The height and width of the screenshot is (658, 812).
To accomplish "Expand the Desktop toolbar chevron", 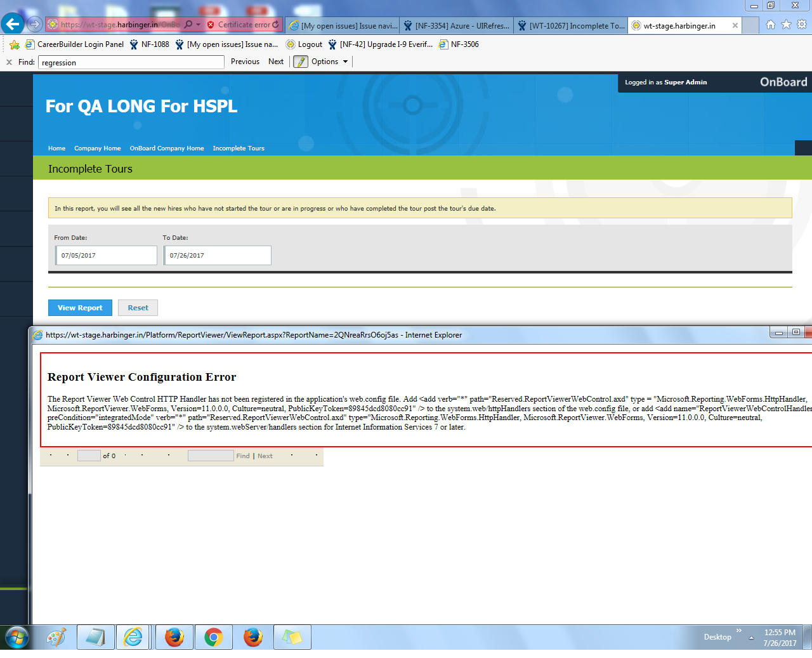I will point(739,631).
